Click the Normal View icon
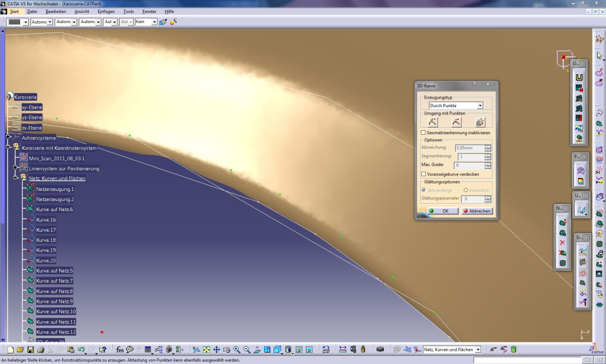This screenshot has width=606, height=364. tap(257, 350)
